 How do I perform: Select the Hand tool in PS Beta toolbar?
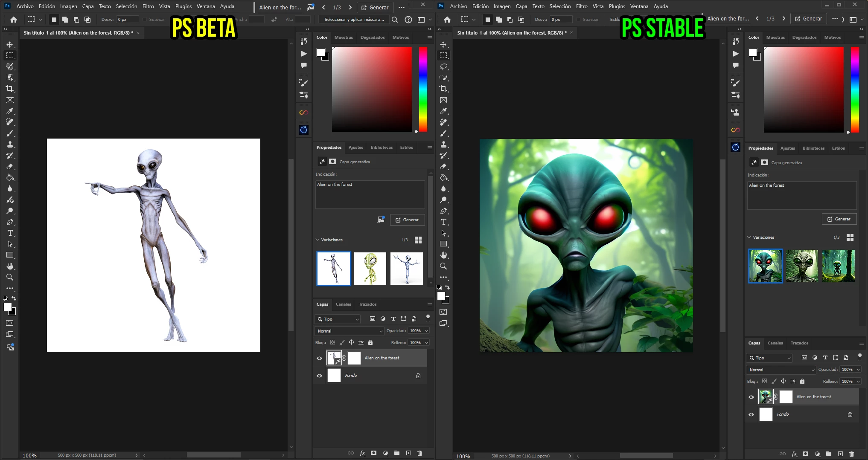tap(10, 266)
